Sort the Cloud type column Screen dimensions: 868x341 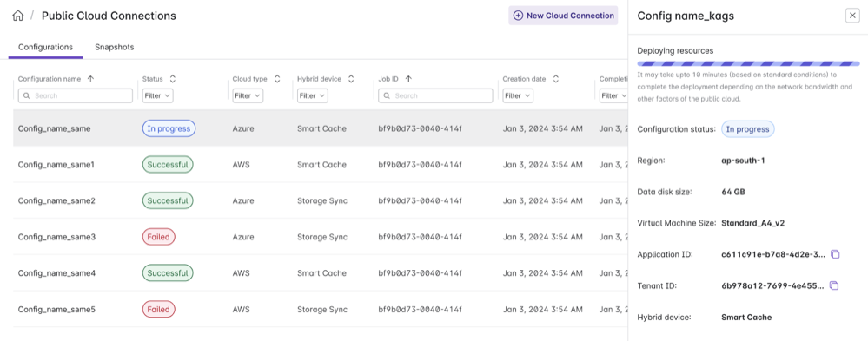pos(277,79)
